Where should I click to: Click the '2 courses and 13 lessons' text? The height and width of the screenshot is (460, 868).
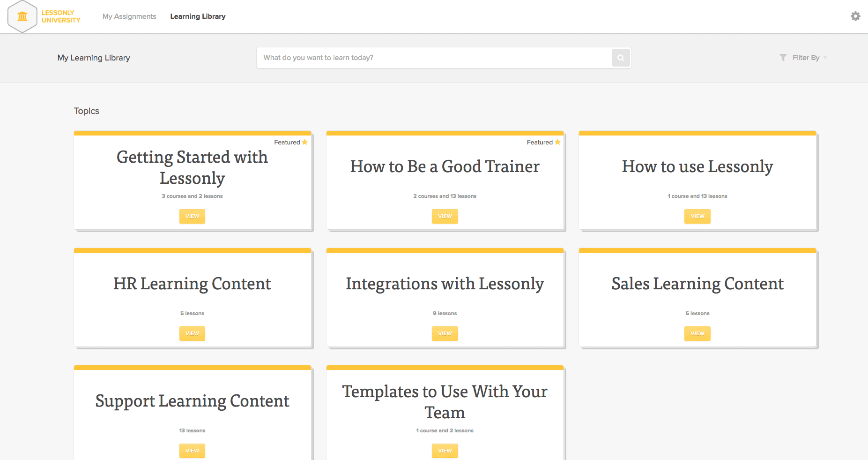pos(445,196)
